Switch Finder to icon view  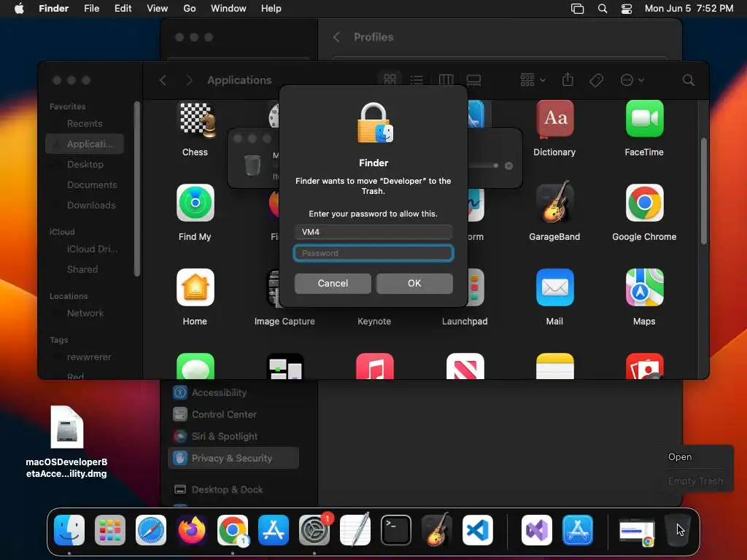click(x=390, y=79)
